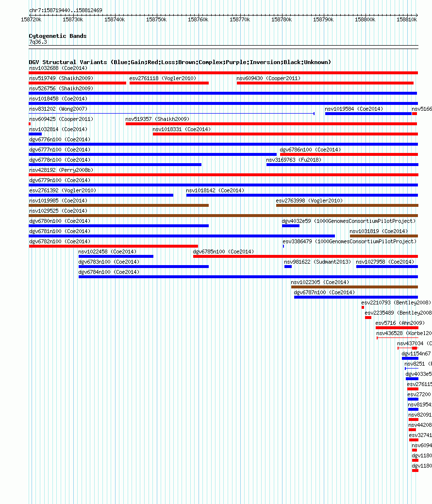Click the brown complex bar under nsv1029525
The height and width of the screenshot is (504, 432).
point(223,216)
